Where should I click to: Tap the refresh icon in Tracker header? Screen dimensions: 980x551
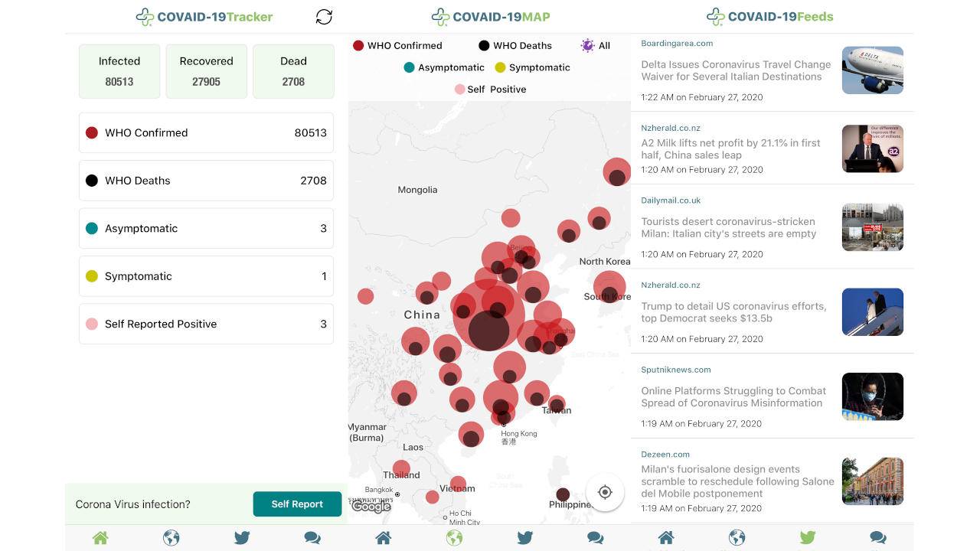324,17
